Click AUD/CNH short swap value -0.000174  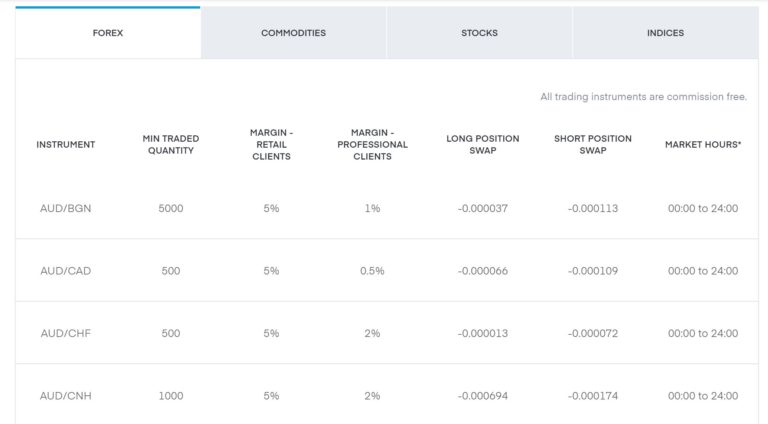593,396
